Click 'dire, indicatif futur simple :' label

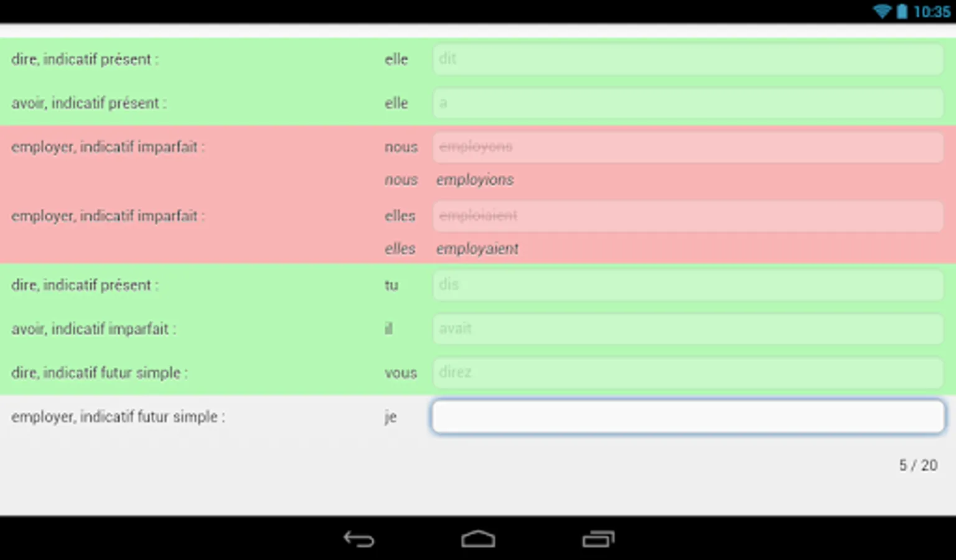pyautogui.click(x=100, y=373)
